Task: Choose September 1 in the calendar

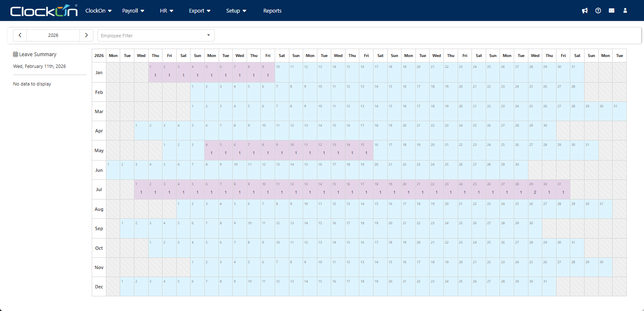Action: pyautogui.click(x=127, y=228)
